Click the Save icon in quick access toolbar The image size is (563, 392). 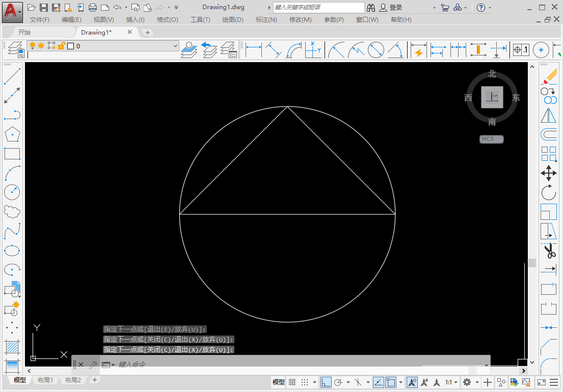pyautogui.click(x=44, y=7)
